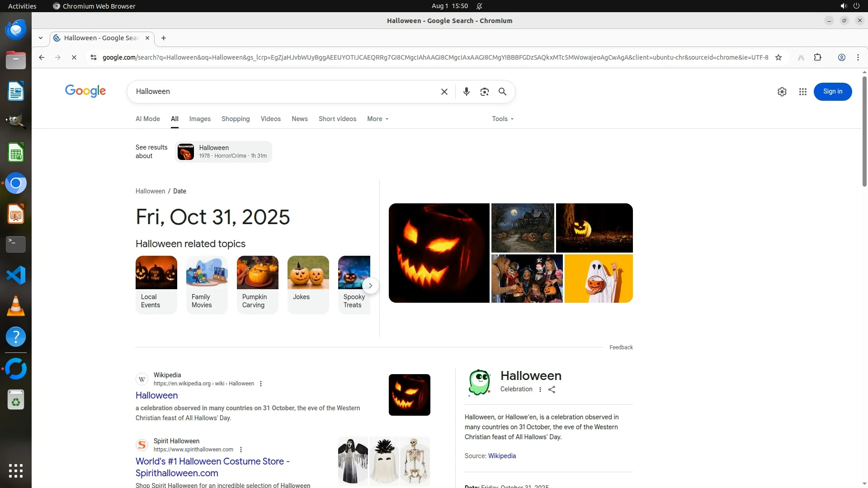The image size is (868, 488).
Task: Open Google Lens image search icon
Action: [x=484, y=92]
